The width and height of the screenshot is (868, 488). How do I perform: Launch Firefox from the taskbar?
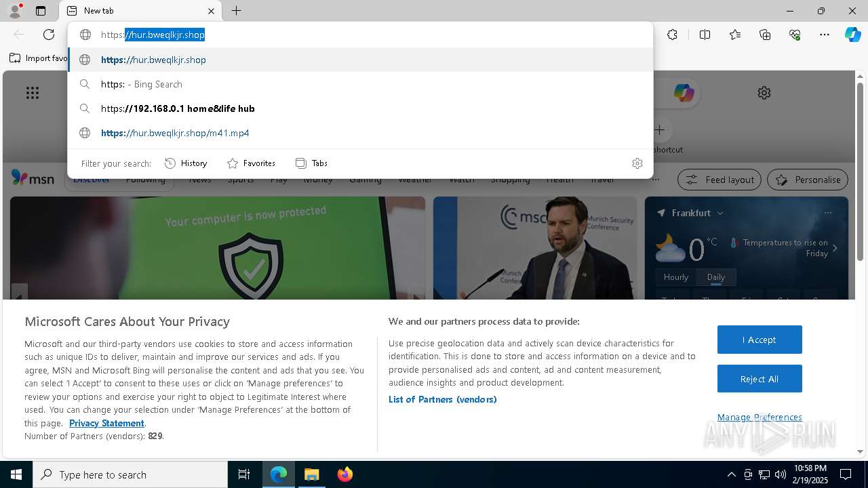pos(344,474)
